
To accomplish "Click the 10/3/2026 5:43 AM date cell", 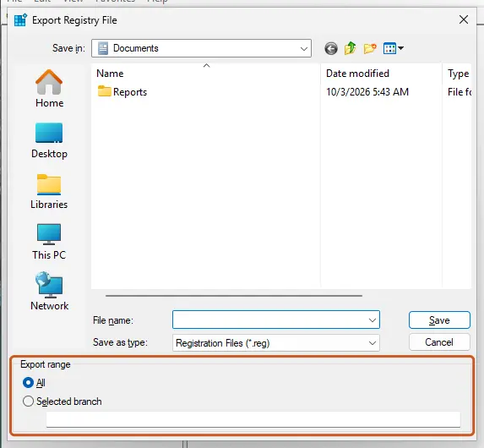I will tap(367, 92).
